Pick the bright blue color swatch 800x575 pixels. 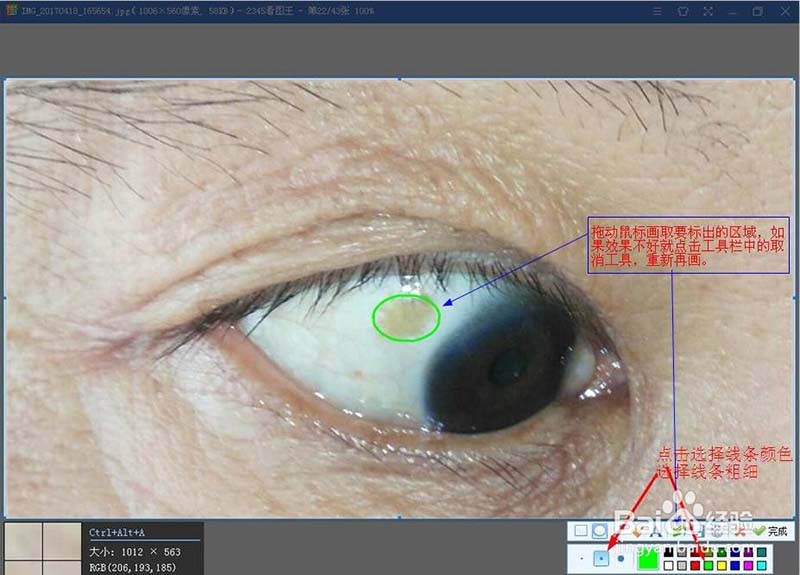(735, 566)
